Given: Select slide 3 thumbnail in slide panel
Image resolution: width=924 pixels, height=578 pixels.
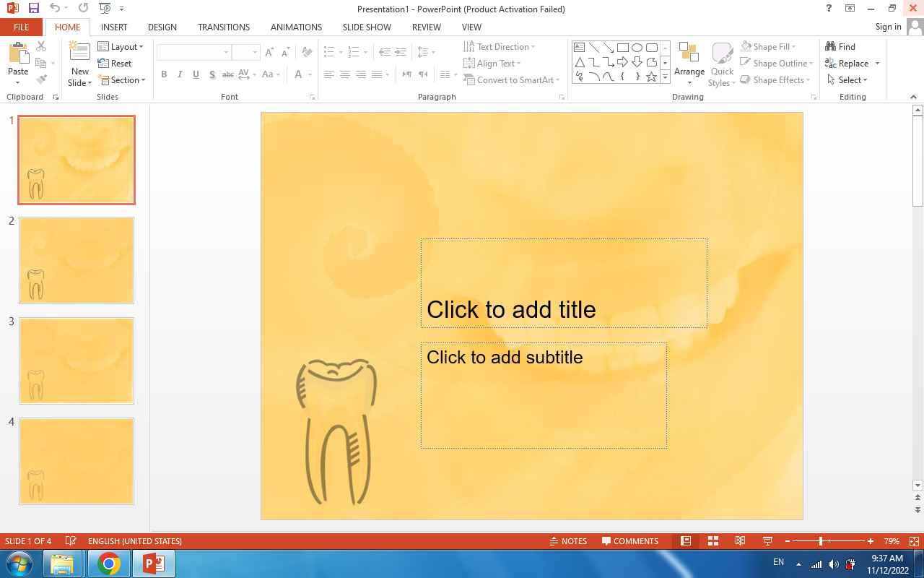Looking at the screenshot, I should point(77,361).
